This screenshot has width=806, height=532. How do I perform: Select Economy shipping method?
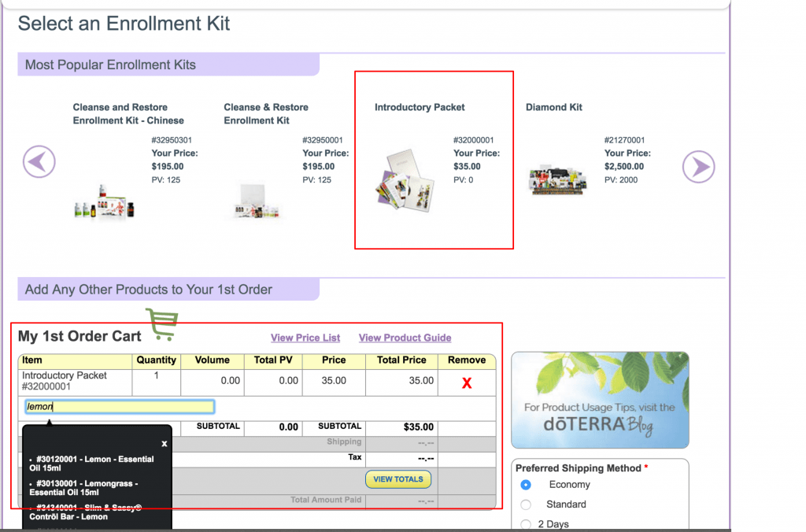click(525, 485)
